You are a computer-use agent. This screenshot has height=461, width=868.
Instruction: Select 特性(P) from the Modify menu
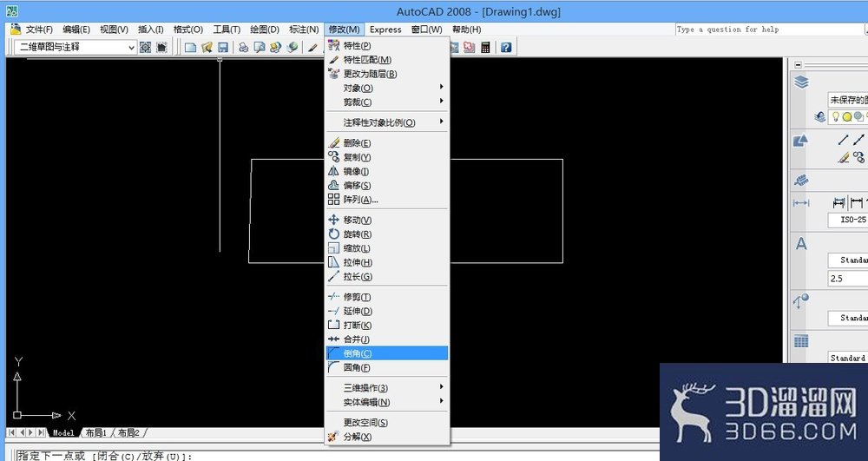coord(387,45)
